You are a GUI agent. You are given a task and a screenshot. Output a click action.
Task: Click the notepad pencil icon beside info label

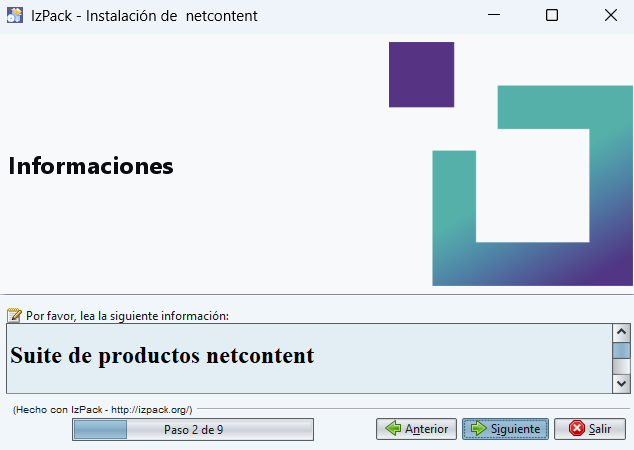tap(14, 315)
